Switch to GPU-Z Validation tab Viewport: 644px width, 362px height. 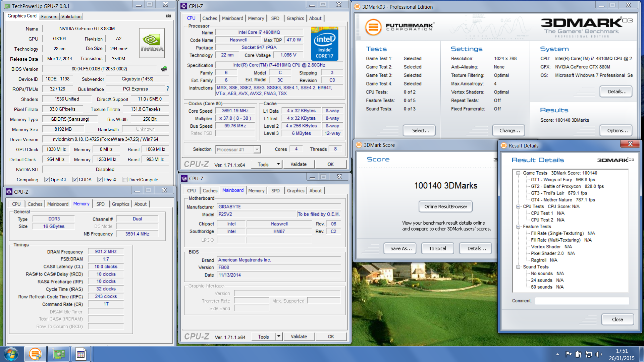[x=71, y=16]
